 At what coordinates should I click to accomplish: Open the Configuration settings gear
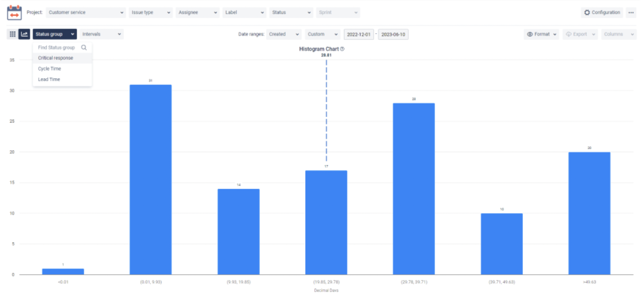587,12
